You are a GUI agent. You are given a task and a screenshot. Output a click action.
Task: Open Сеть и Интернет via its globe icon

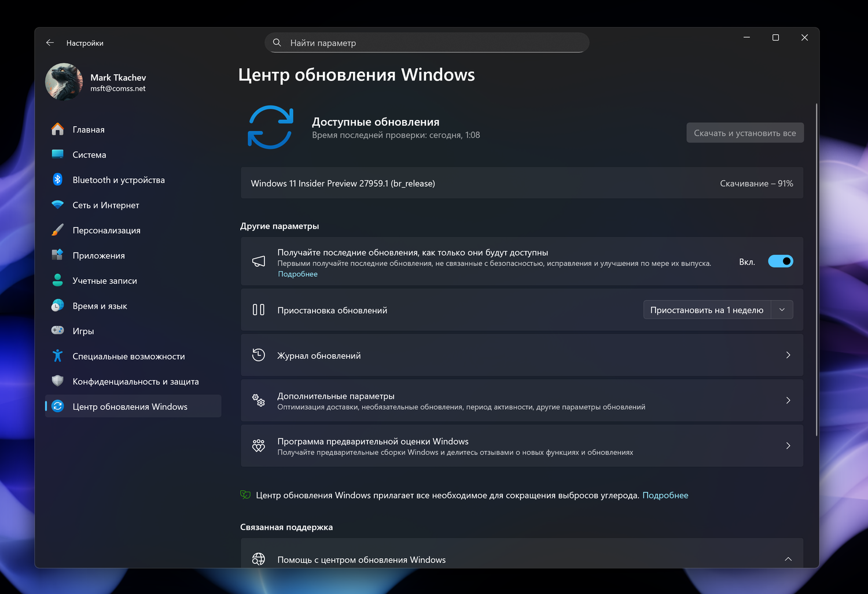pyautogui.click(x=57, y=205)
